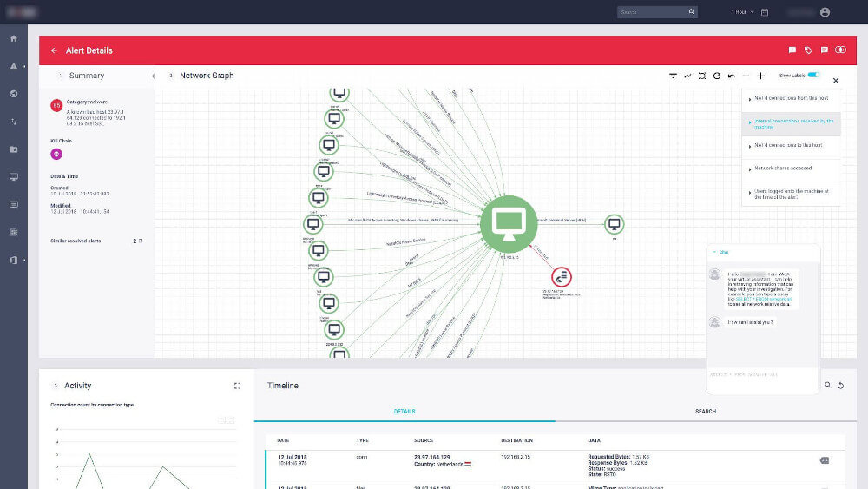This screenshot has height=489, width=868.
Task: Click the Kill Chain stage icon
Action: pos(57,154)
